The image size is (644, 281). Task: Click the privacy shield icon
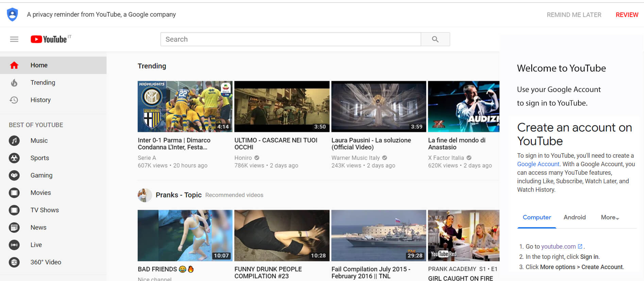[x=13, y=14]
